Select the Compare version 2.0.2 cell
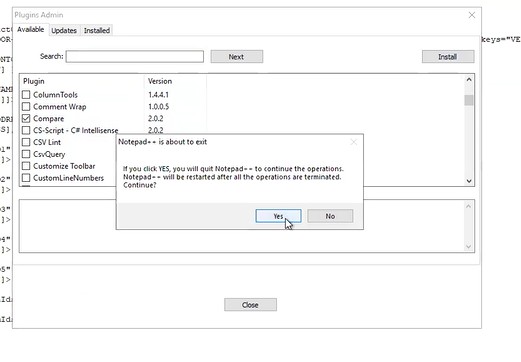The image size is (521, 362). pos(156,119)
